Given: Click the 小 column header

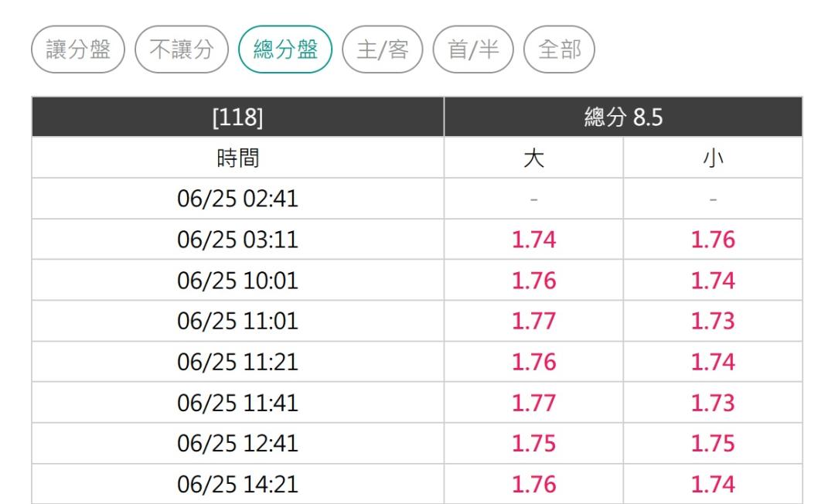Looking at the screenshot, I should 713,158.
